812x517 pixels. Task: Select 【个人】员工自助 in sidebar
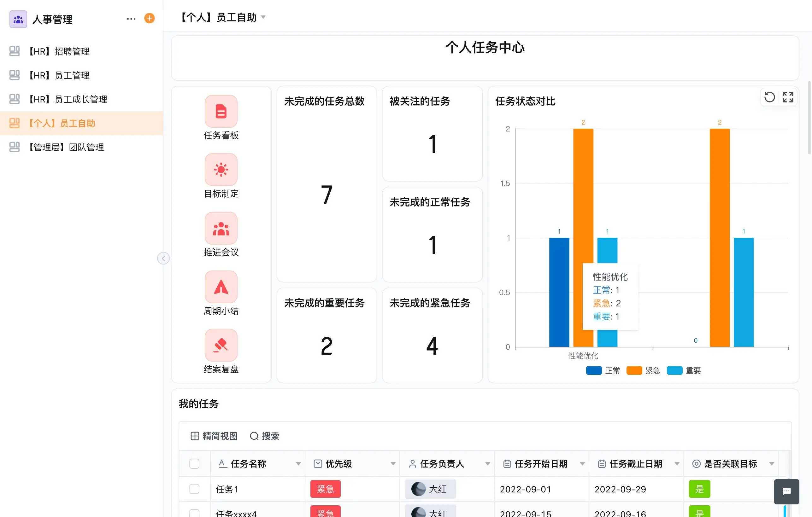(x=82, y=123)
